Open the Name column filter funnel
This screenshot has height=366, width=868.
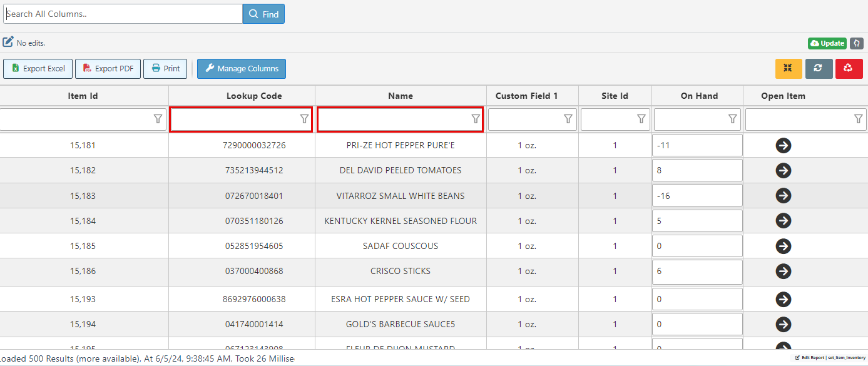pyautogui.click(x=475, y=119)
